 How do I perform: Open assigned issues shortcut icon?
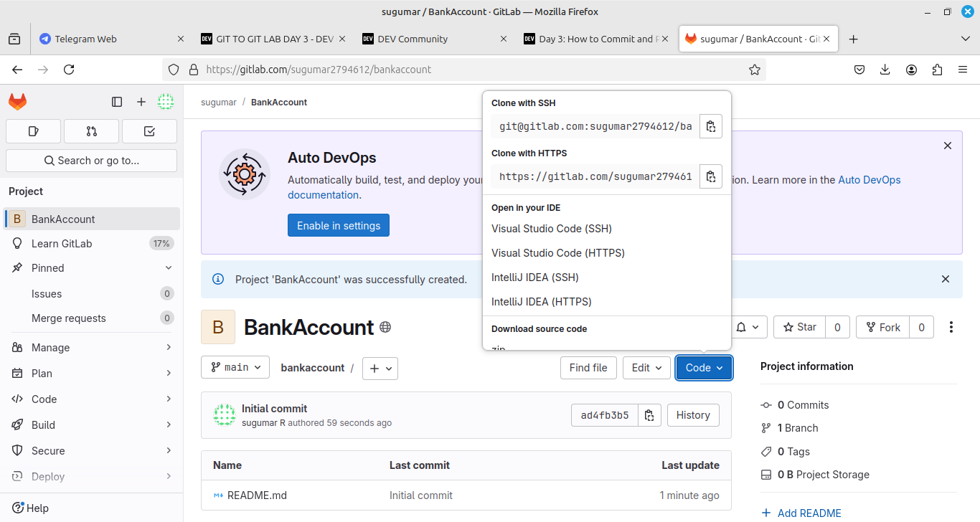[x=33, y=131]
